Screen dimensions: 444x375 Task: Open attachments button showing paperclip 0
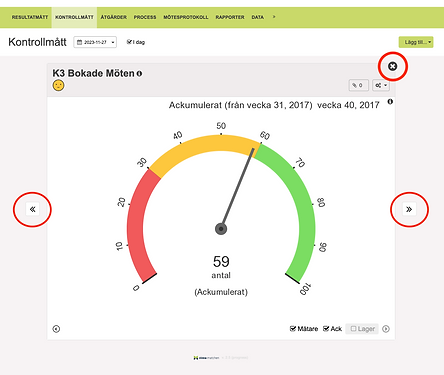[x=358, y=85]
